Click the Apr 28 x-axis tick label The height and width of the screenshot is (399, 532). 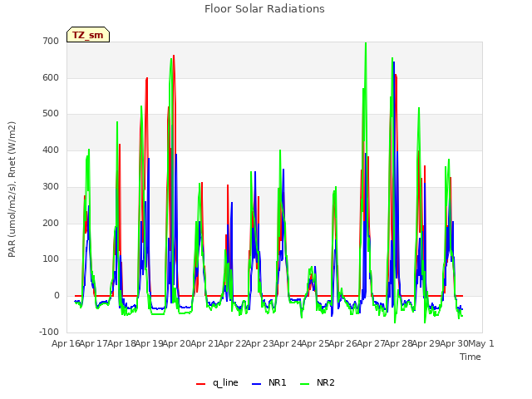[399, 343]
